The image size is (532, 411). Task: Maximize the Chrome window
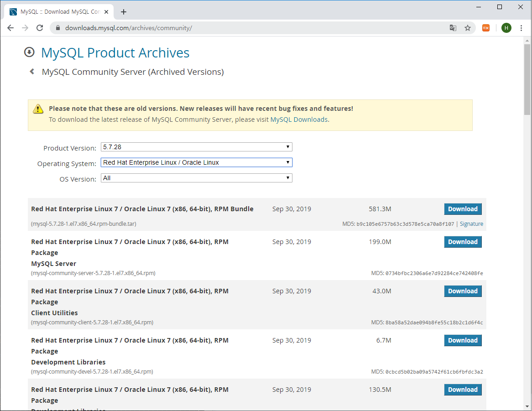[500, 7]
